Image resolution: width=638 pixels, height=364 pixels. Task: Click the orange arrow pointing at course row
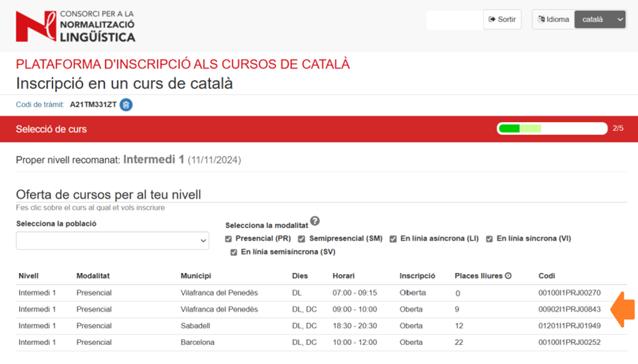pos(623,310)
